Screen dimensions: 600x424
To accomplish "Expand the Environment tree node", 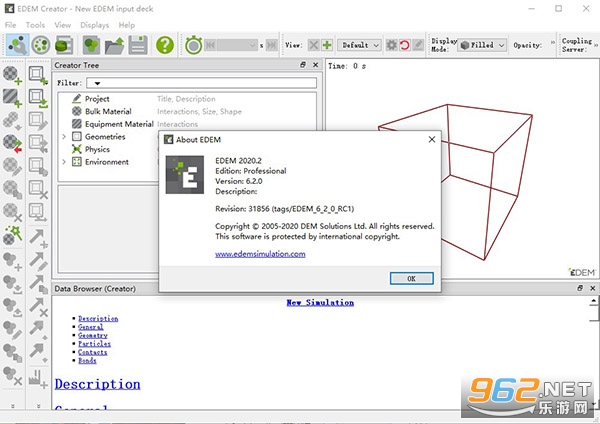I will click(64, 162).
